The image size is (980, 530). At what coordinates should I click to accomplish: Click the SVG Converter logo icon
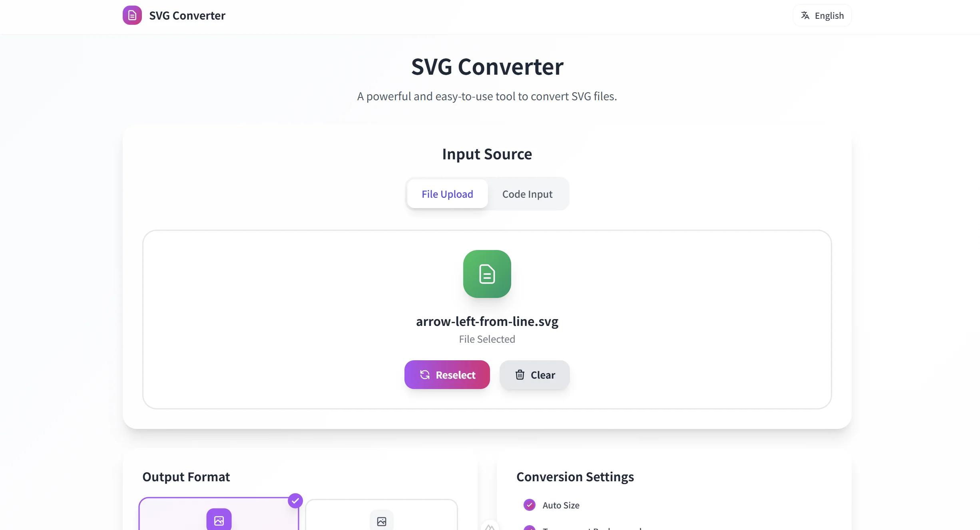[132, 15]
